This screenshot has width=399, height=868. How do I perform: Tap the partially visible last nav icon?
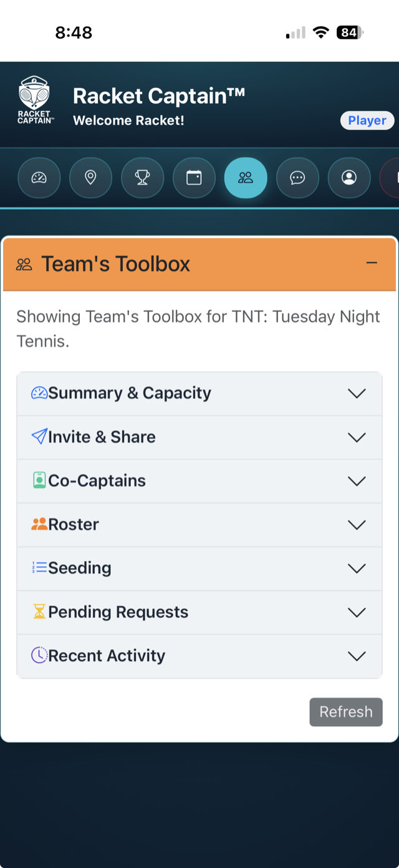click(x=390, y=178)
